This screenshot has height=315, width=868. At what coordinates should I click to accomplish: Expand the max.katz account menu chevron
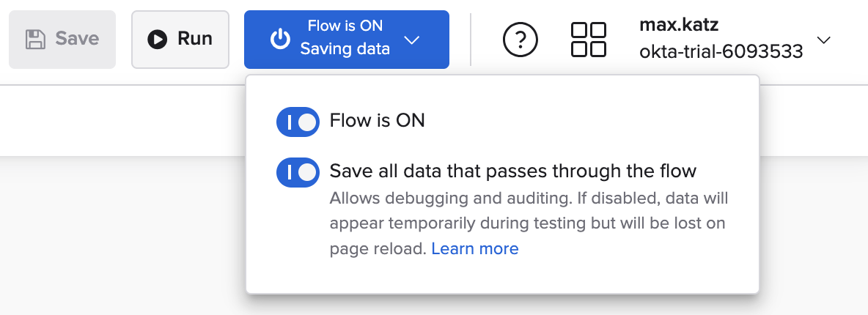pyautogui.click(x=823, y=40)
